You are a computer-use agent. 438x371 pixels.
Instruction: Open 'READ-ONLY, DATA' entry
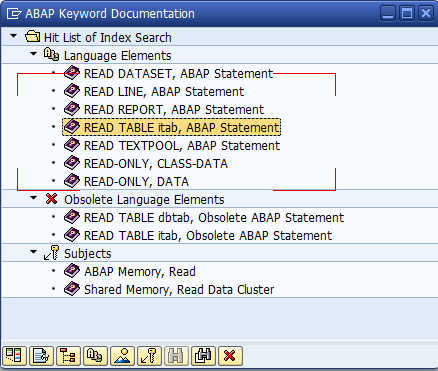[136, 182]
